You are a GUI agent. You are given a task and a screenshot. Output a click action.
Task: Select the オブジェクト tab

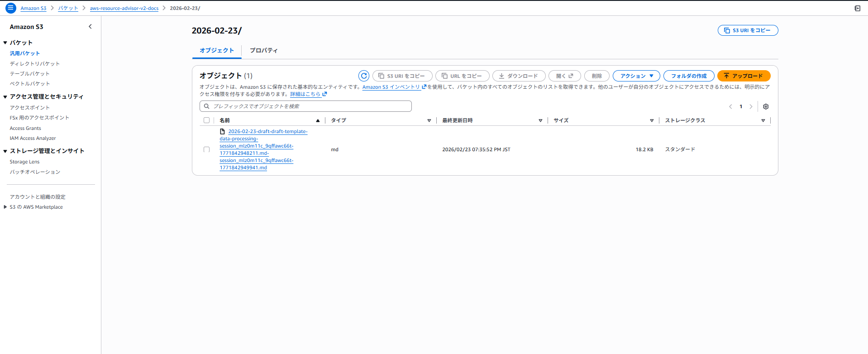[x=217, y=50]
